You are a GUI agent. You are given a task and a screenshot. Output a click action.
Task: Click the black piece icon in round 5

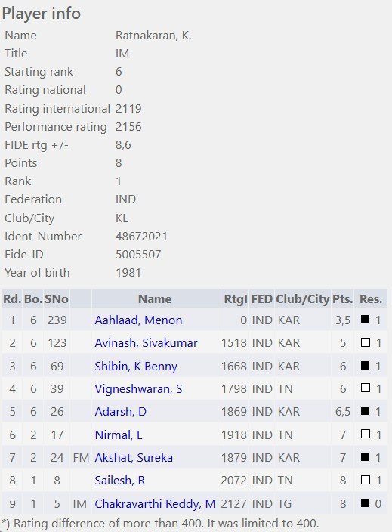pyautogui.click(x=366, y=411)
